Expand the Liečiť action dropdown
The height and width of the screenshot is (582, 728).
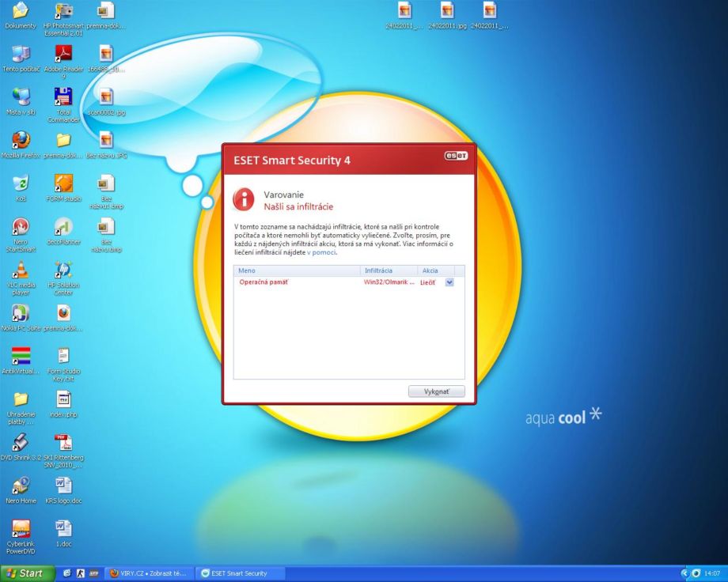(x=449, y=282)
